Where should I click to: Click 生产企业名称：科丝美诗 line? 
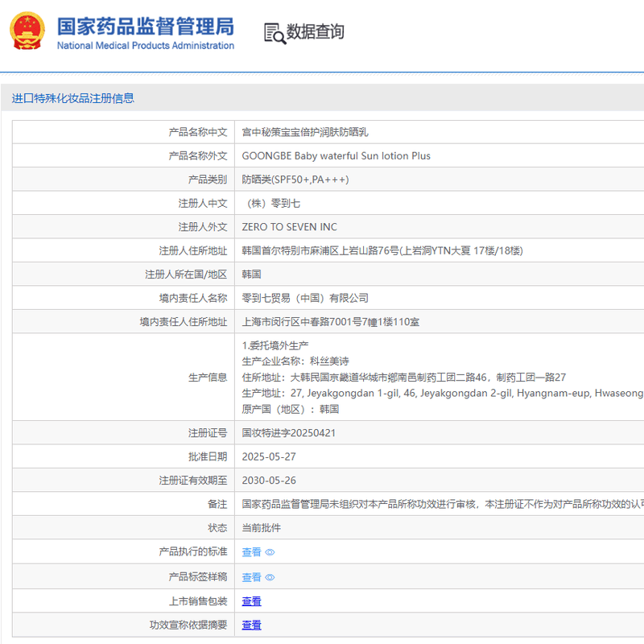coord(295,361)
